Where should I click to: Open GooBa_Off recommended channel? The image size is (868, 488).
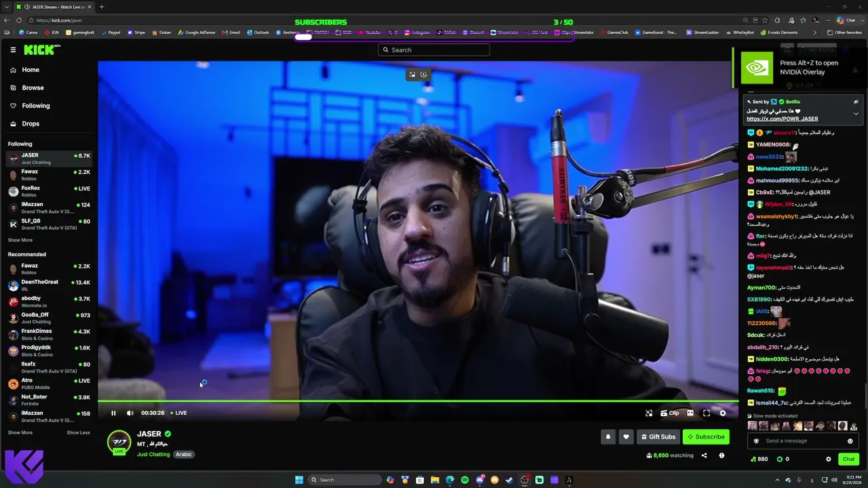coord(49,318)
